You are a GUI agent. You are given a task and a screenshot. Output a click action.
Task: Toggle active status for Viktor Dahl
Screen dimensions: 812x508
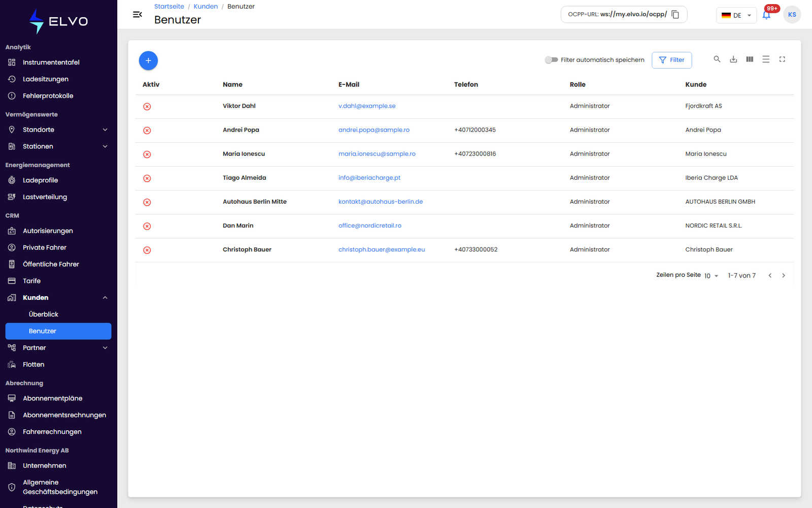147,107
